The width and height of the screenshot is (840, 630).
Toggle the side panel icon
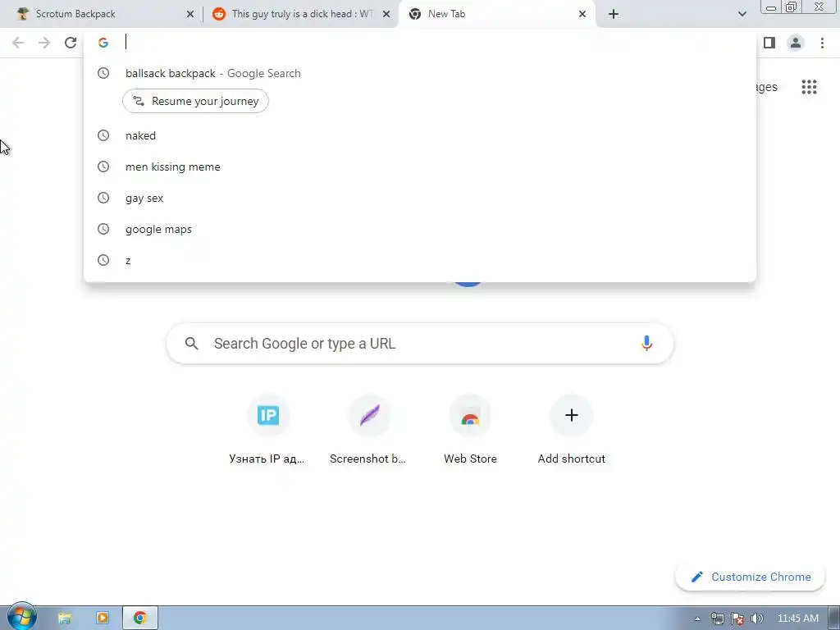click(769, 43)
